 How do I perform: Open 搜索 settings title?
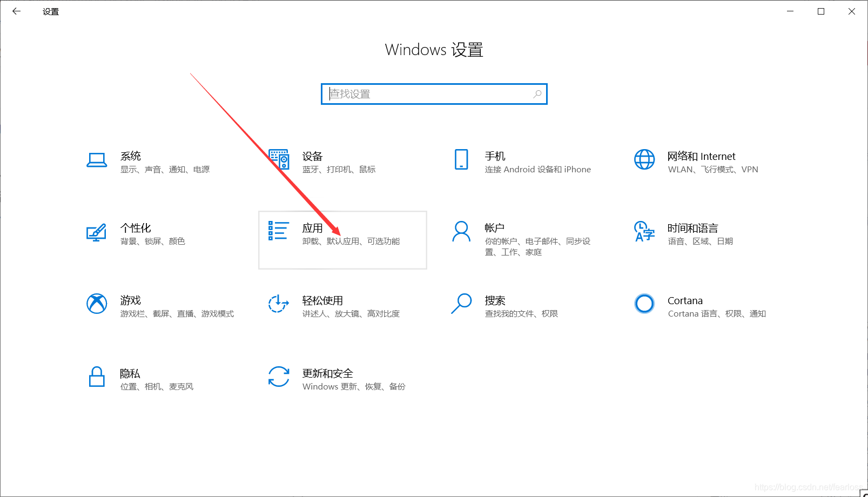click(x=495, y=300)
